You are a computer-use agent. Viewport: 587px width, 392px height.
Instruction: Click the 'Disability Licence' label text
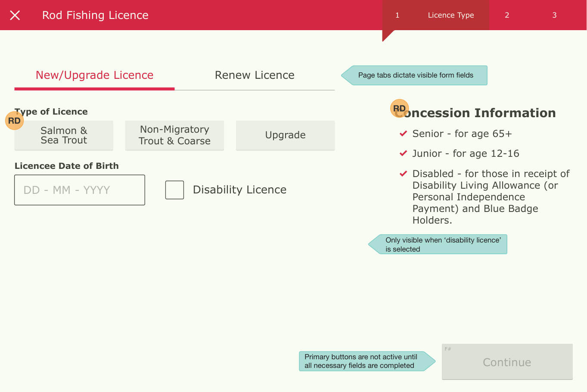[239, 190]
